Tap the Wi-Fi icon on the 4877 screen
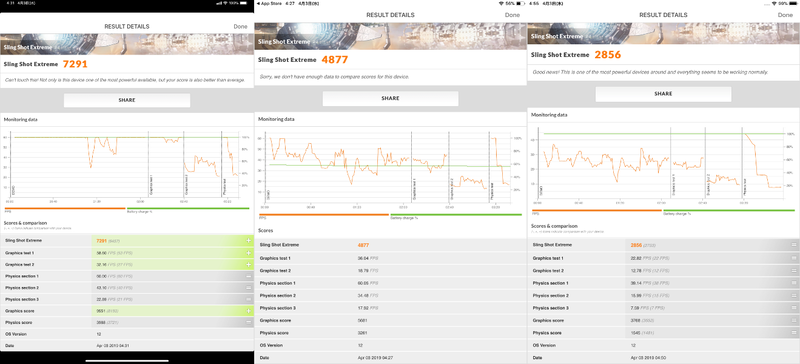800x364 pixels. coord(501,3)
